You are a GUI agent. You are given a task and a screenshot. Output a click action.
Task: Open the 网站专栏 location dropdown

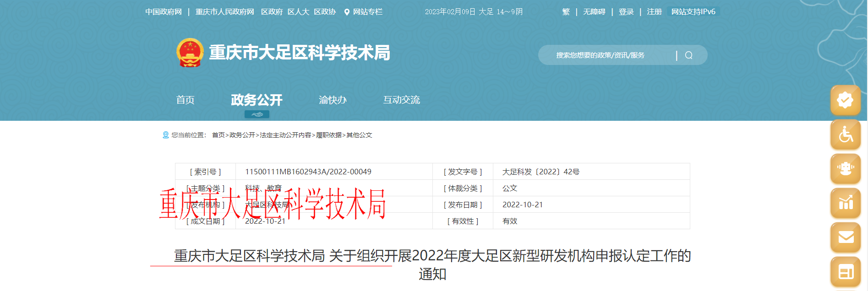(x=363, y=12)
